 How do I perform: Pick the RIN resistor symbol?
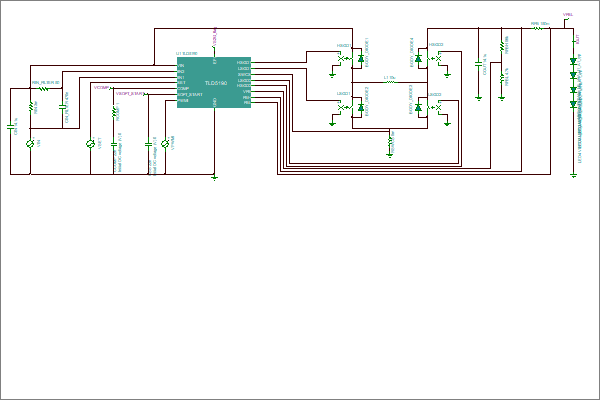31,107
